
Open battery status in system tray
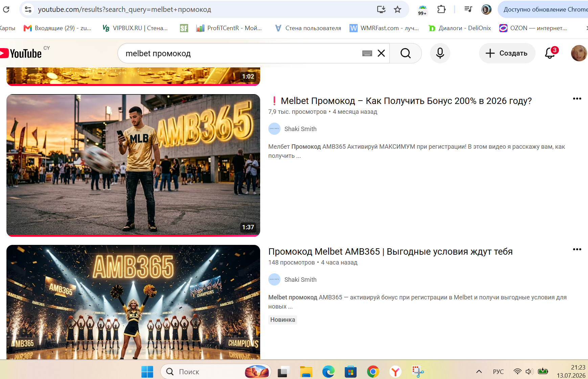543,372
